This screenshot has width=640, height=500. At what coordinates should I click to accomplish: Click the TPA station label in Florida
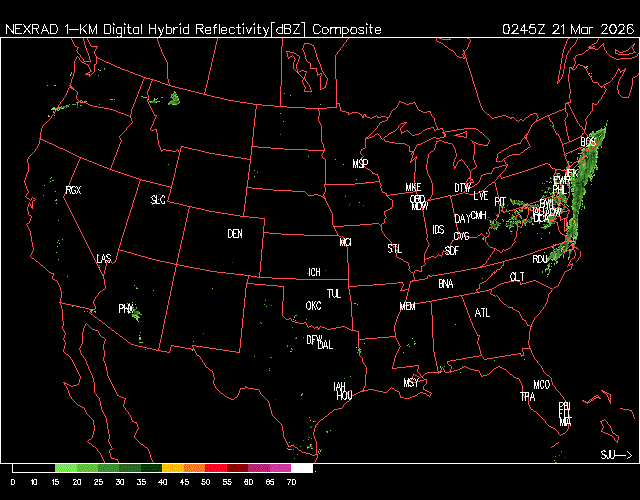[x=527, y=397]
